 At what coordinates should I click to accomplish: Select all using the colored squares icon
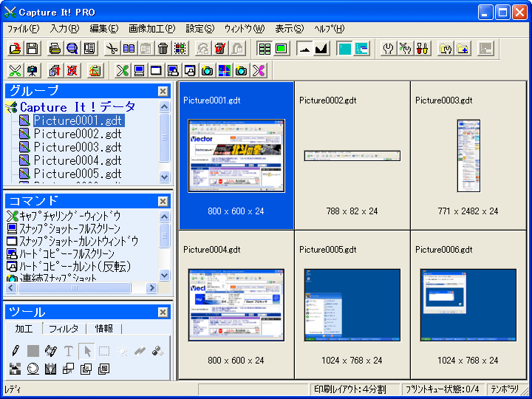click(x=180, y=49)
